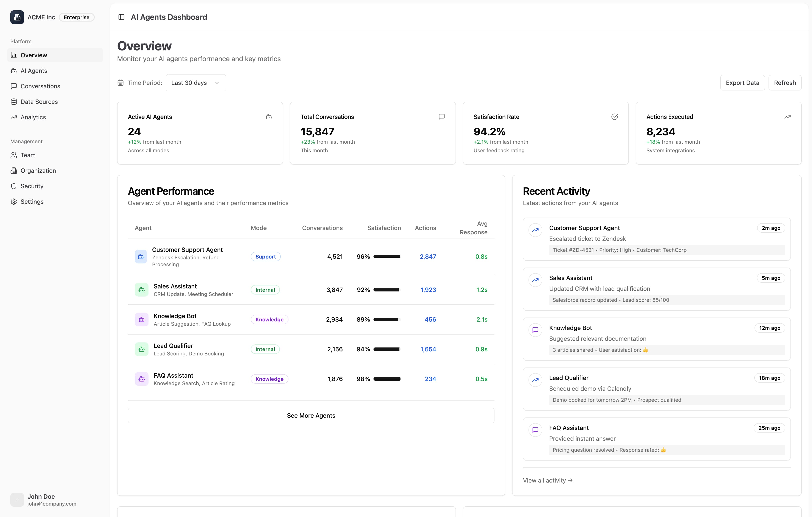Screen dimensions: 812x517
Task: Click John Doe's avatar in the sidebar
Action: point(17,500)
